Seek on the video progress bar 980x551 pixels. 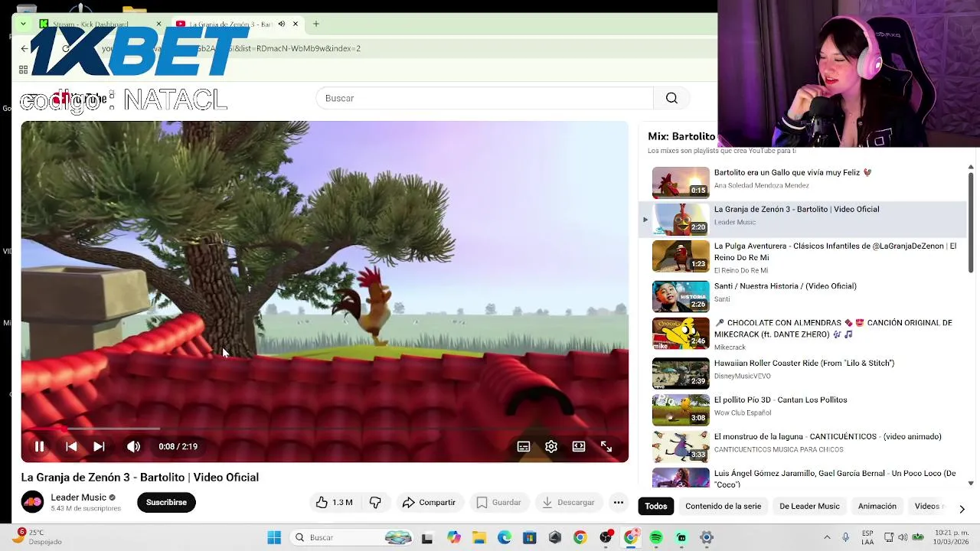coord(325,429)
